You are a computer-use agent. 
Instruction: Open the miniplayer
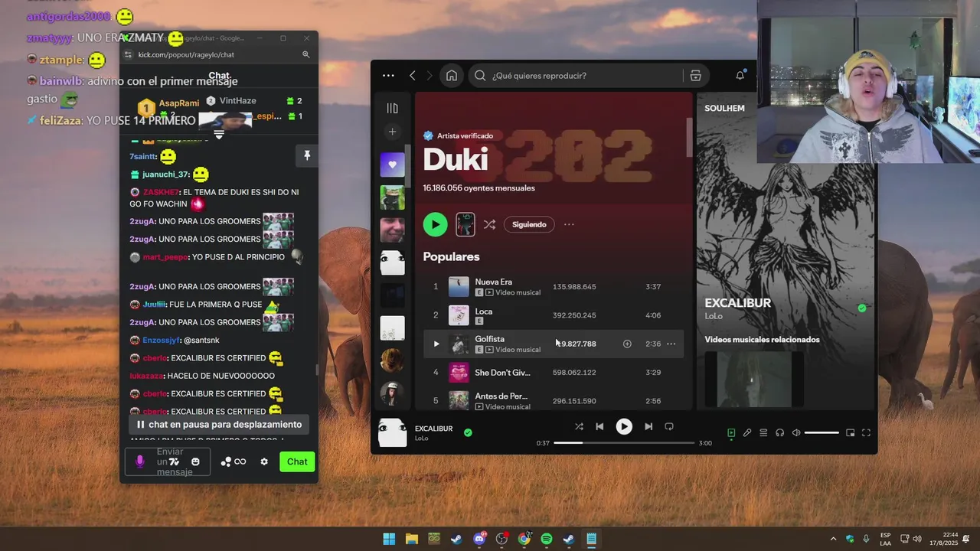(850, 433)
